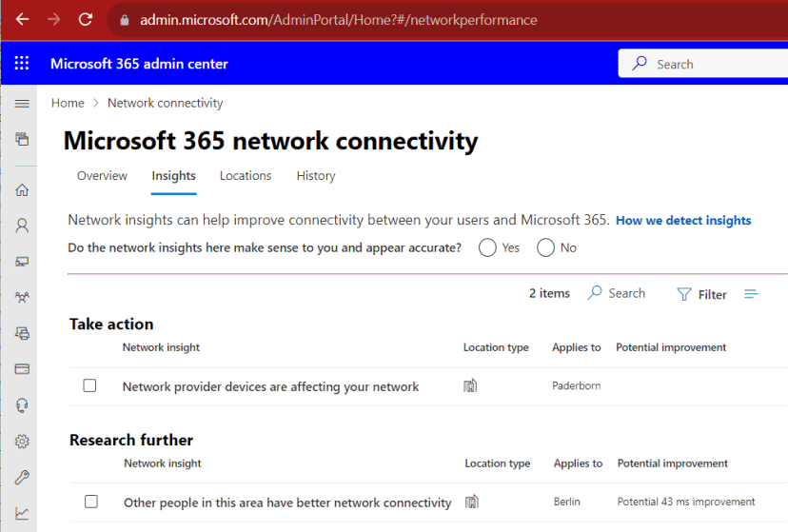The width and height of the screenshot is (788, 532).
Task: Click the Paderborn cell
Action: (577, 385)
